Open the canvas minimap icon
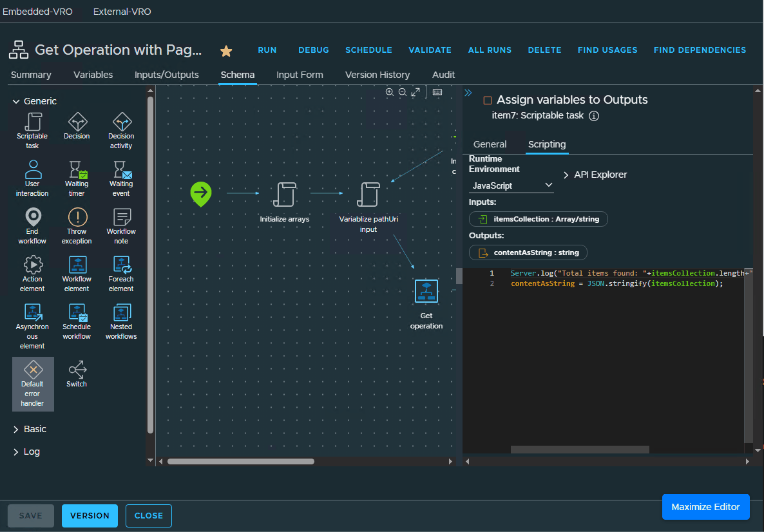The height and width of the screenshot is (532, 764). (438, 93)
